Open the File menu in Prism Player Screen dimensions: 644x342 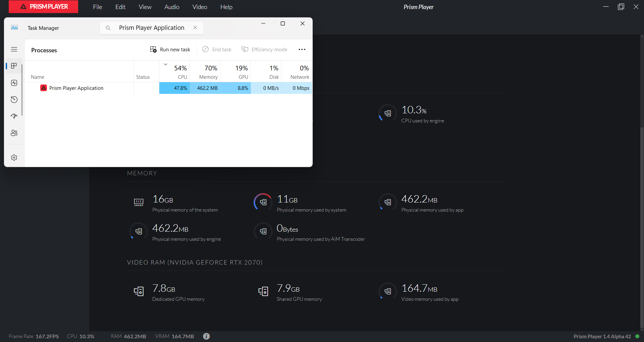click(98, 7)
